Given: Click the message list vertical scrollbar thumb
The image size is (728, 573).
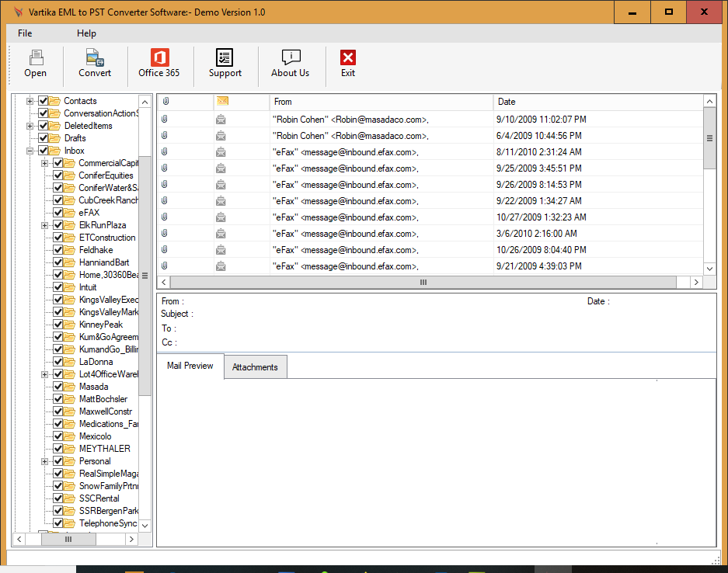Looking at the screenshot, I should click(x=709, y=138).
